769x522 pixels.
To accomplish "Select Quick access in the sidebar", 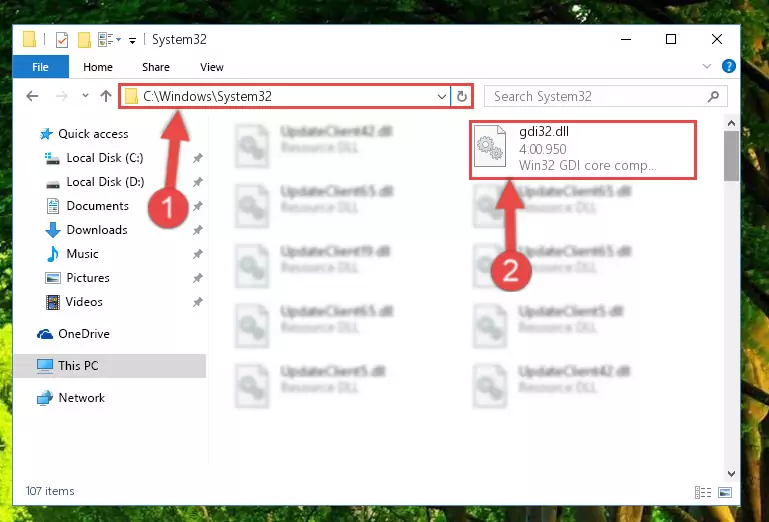I will click(x=93, y=133).
